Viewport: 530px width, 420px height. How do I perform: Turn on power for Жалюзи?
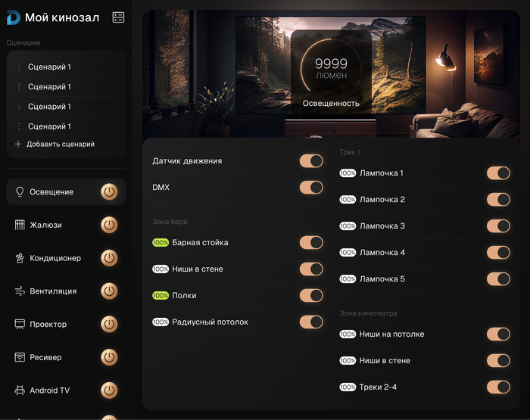(109, 225)
